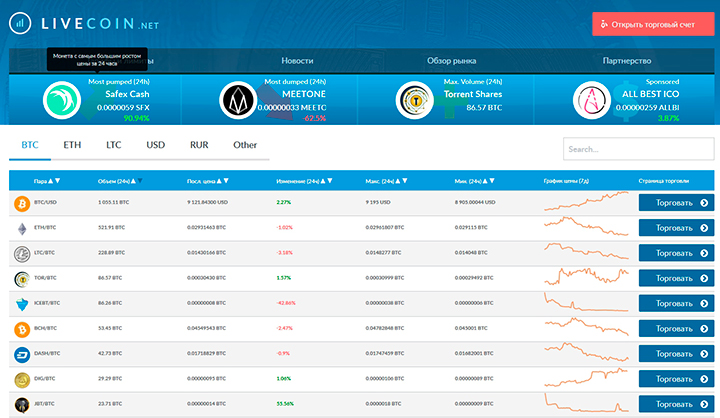Sort Мин. (24ч) column ascending arrow
Image resolution: width=720 pixels, height=418 pixels.
(x=485, y=181)
